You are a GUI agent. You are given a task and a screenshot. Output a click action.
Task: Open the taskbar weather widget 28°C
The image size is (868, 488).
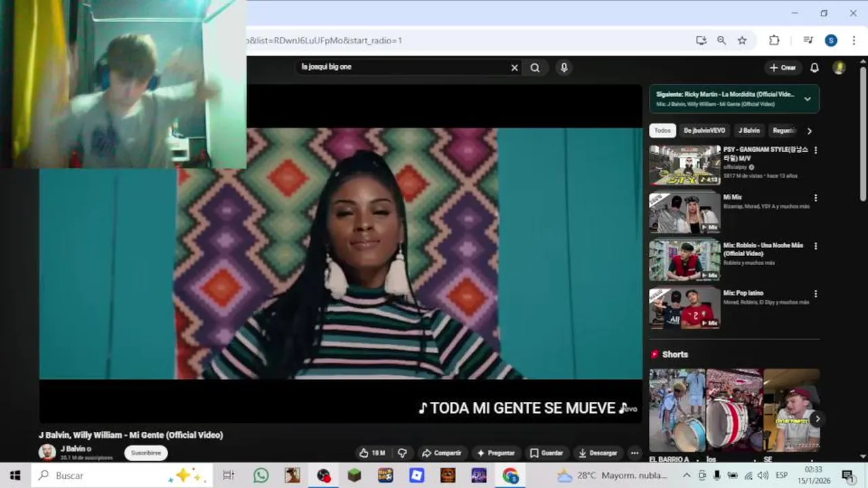pos(611,476)
